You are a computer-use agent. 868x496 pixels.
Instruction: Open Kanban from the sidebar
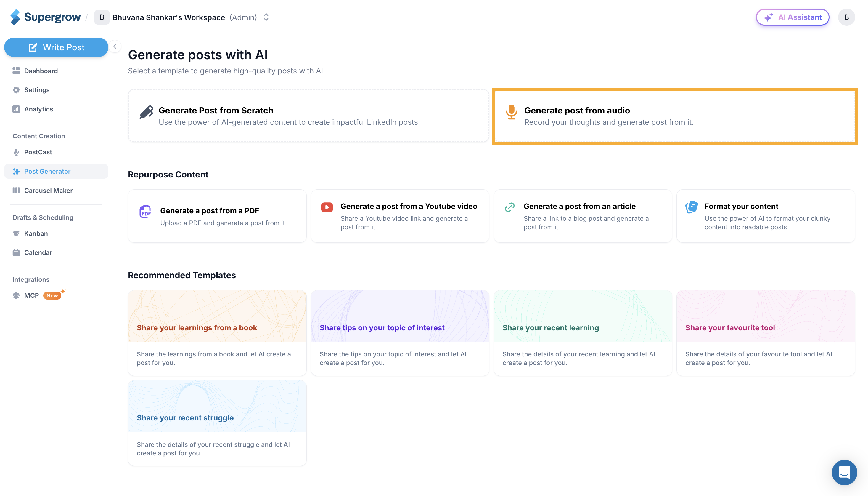click(56, 234)
